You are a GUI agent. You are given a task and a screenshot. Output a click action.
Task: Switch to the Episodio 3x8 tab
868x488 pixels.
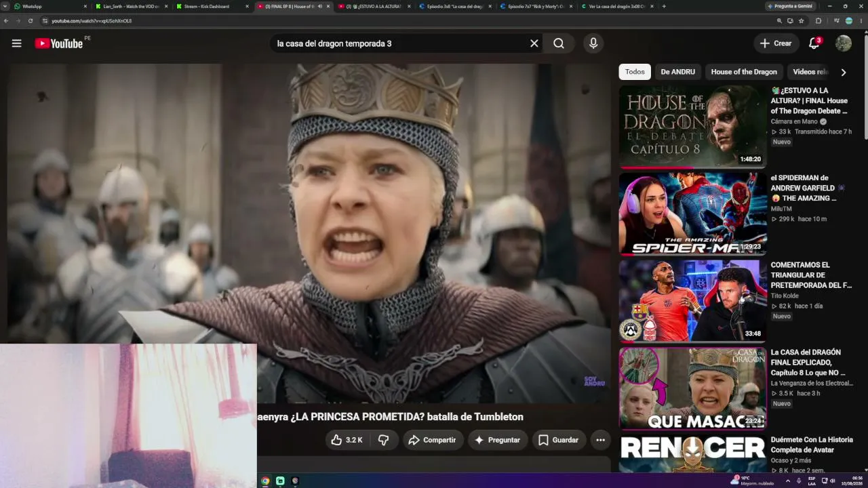(456, 6)
